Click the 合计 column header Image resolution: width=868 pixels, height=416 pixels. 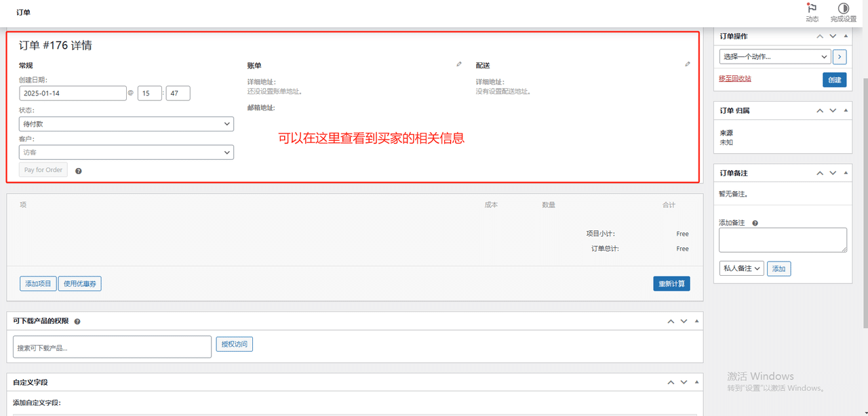pos(669,205)
